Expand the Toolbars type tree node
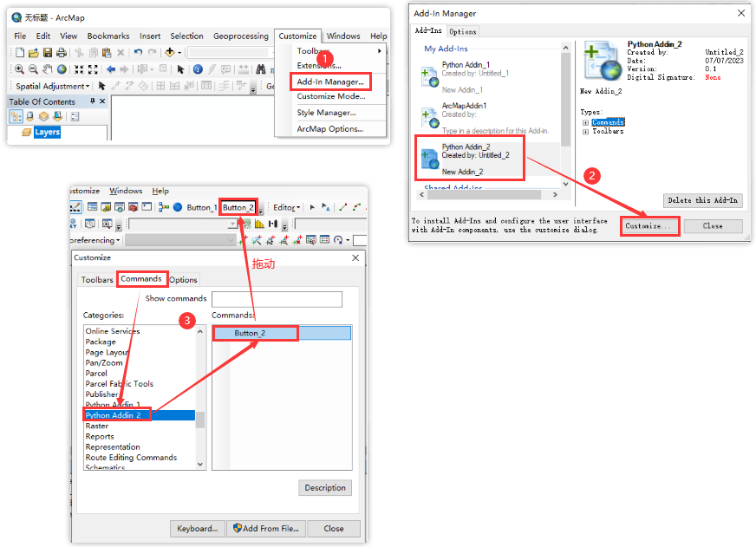Screen dimensions: 756x547 click(585, 132)
